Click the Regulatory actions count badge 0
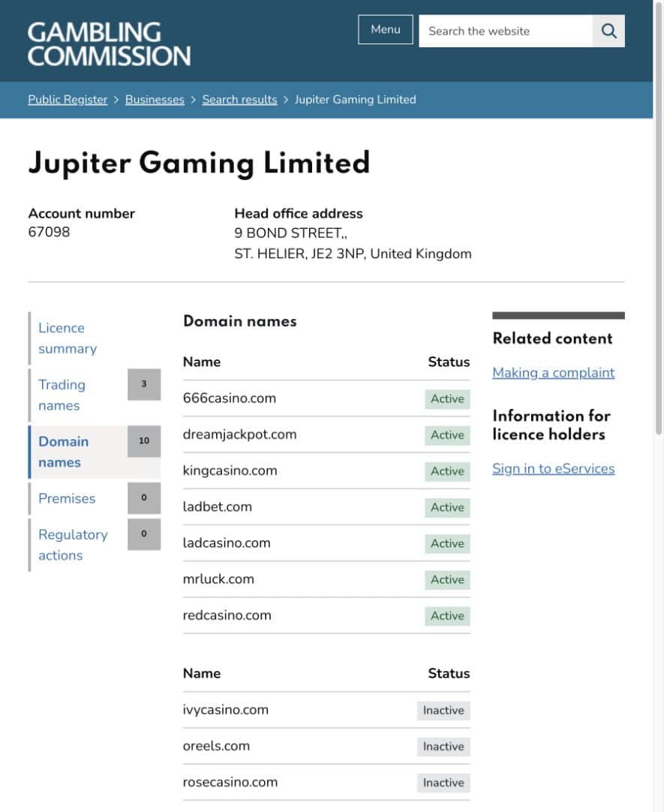Screen dimensions: 664x812 [x=144, y=534]
